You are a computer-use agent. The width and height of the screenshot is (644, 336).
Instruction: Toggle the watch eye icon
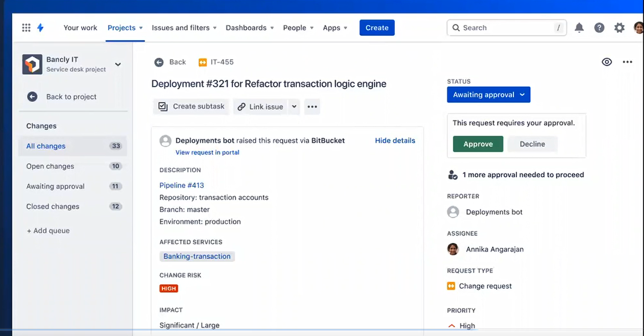pyautogui.click(x=607, y=62)
